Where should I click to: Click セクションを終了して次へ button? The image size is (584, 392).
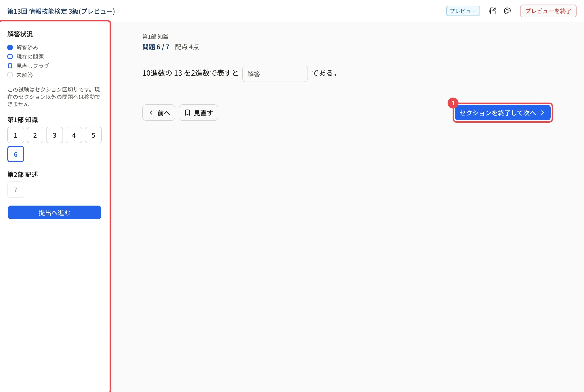[x=502, y=113]
